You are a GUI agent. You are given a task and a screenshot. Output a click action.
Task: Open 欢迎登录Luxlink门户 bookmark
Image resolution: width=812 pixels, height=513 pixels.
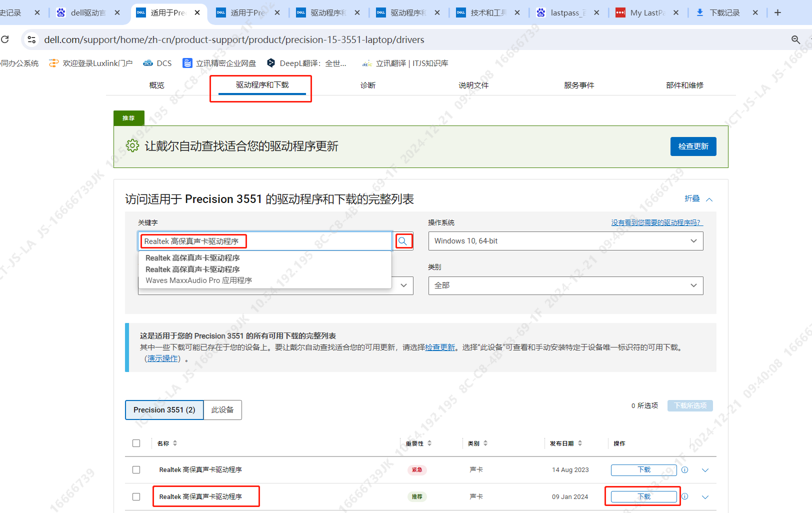[90, 63]
